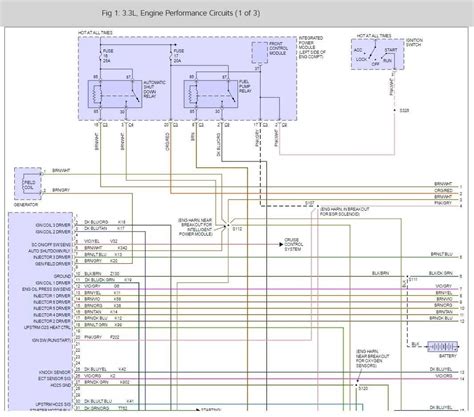Click the S107 splice label

[x=309, y=203]
